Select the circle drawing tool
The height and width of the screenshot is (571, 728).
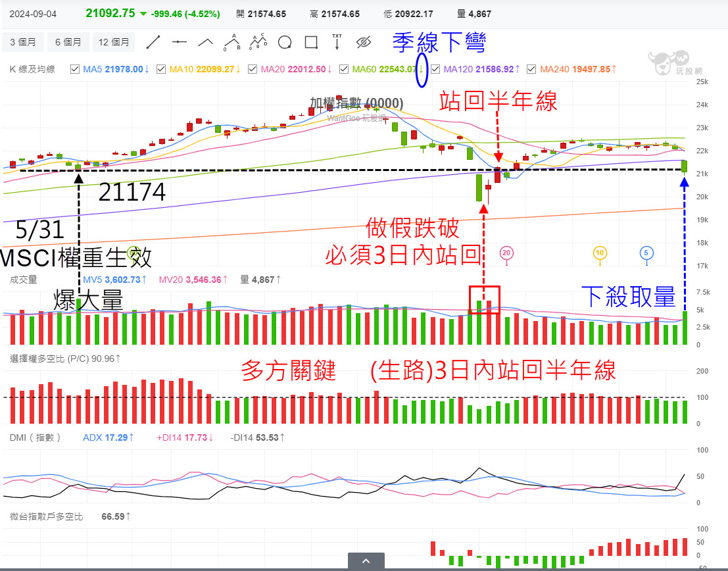point(284,42)
